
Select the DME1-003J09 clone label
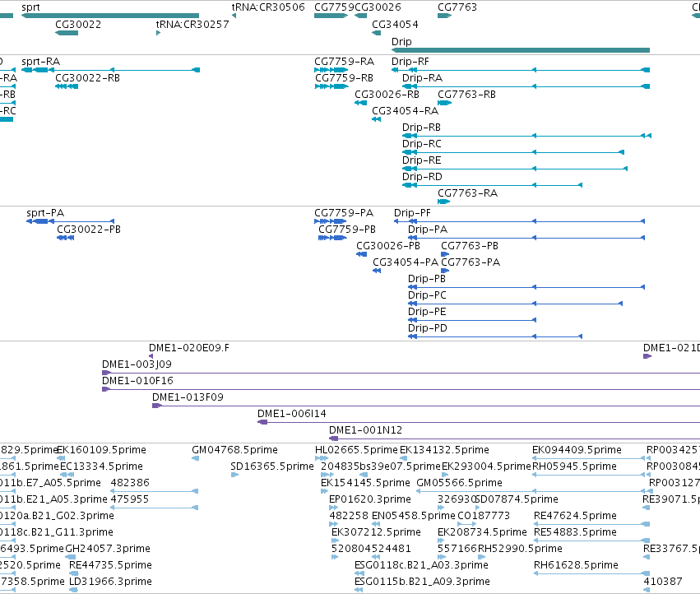[137, 364]
